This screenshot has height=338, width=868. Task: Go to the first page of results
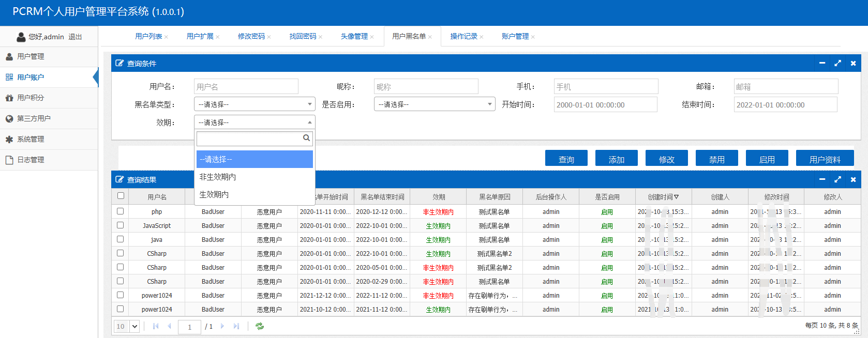coord(156,326)
